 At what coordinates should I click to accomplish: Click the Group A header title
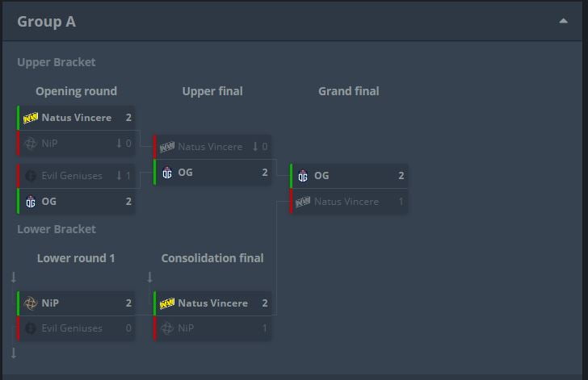[47, 22]
